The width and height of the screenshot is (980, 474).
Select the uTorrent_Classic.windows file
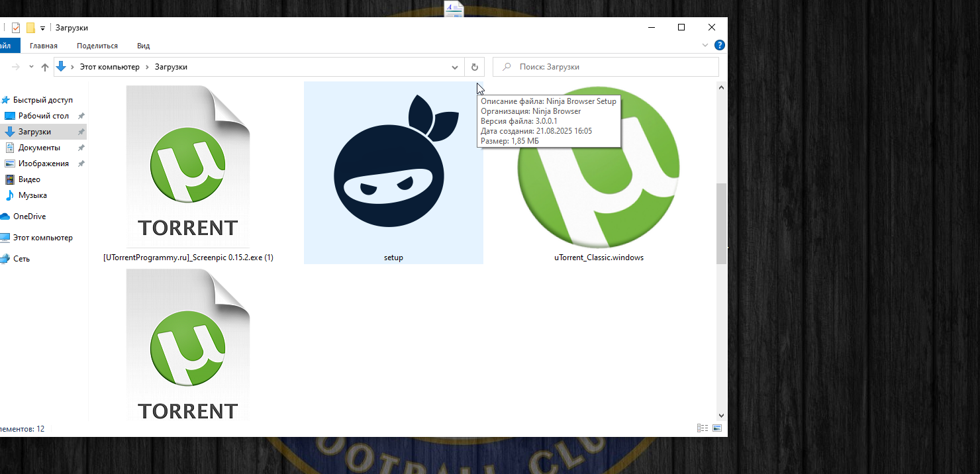[599, 173]
